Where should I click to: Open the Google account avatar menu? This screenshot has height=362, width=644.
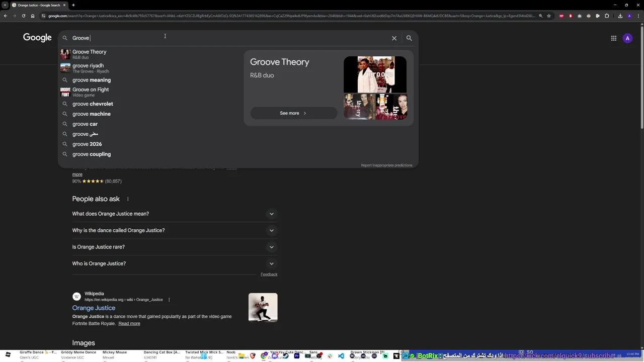point(627,38)
